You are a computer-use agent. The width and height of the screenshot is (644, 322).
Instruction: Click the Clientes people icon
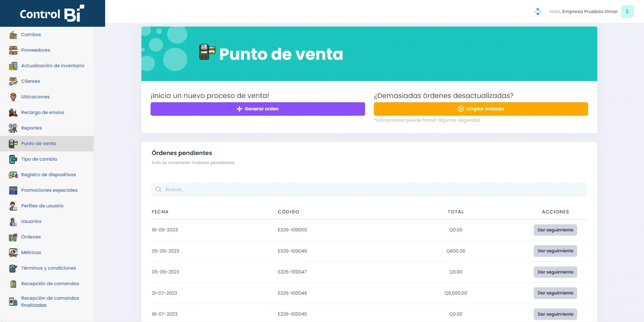coord(13,81)
